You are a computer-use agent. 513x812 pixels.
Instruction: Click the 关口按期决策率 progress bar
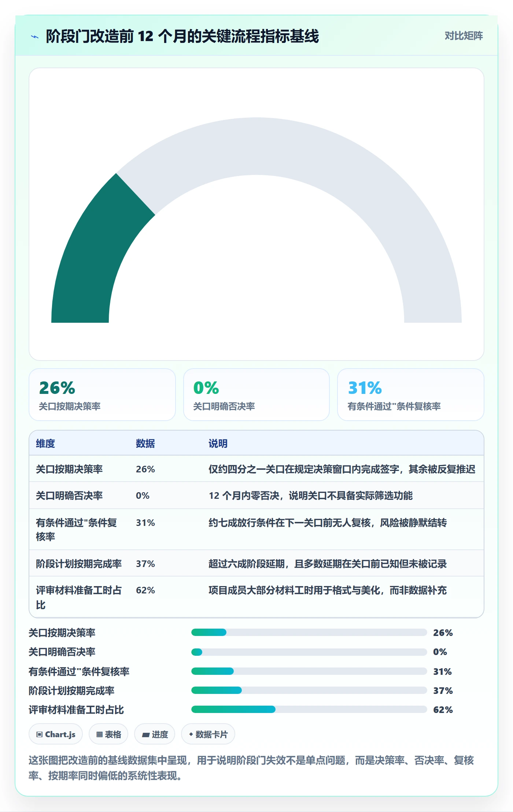tap(309, 632)
